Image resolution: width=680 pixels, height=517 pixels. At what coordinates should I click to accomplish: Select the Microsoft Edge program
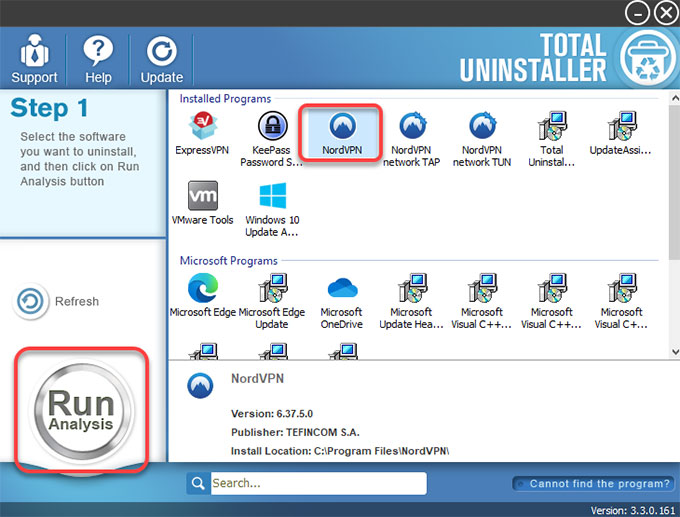tap(203, 295)
